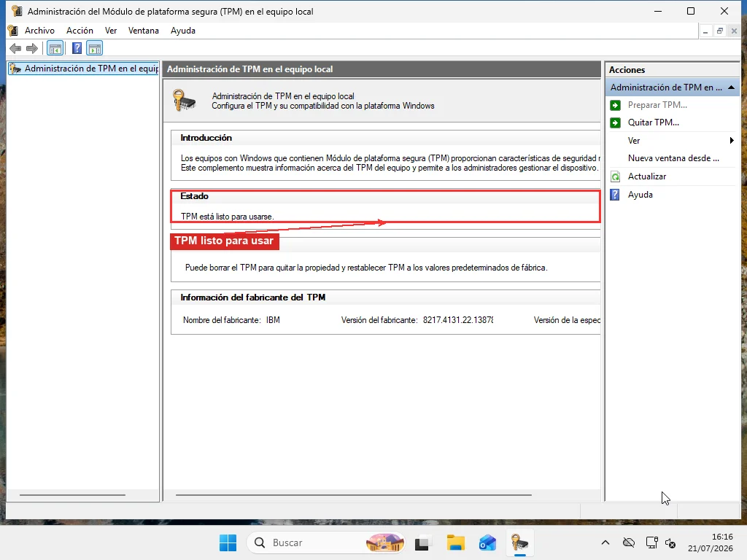Open File Explorer from the taskbar
The width and height of the screenshot is (747, 560).
[x=455, y=542]
